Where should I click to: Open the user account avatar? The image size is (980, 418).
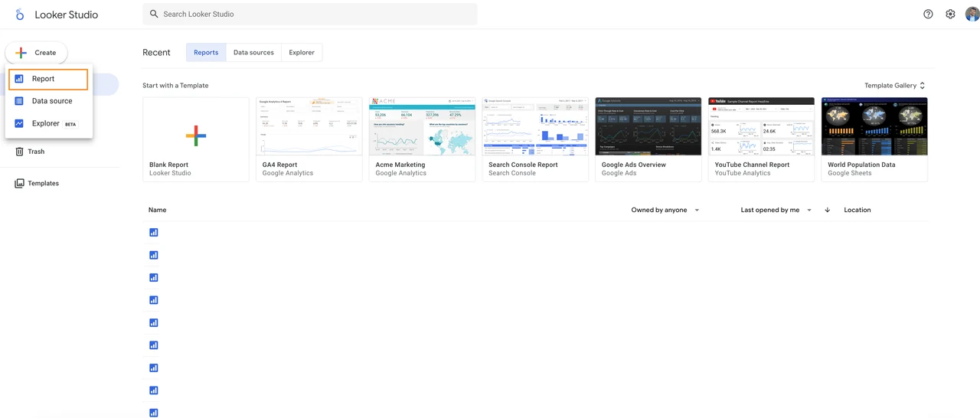pyautogui.click(x=972, y=14)
